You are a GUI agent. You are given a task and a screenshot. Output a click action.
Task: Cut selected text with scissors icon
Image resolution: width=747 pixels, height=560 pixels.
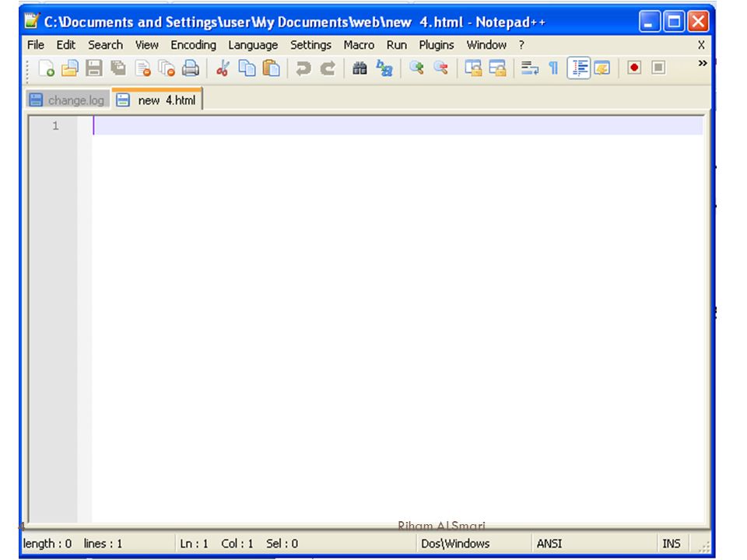[223, 68]
